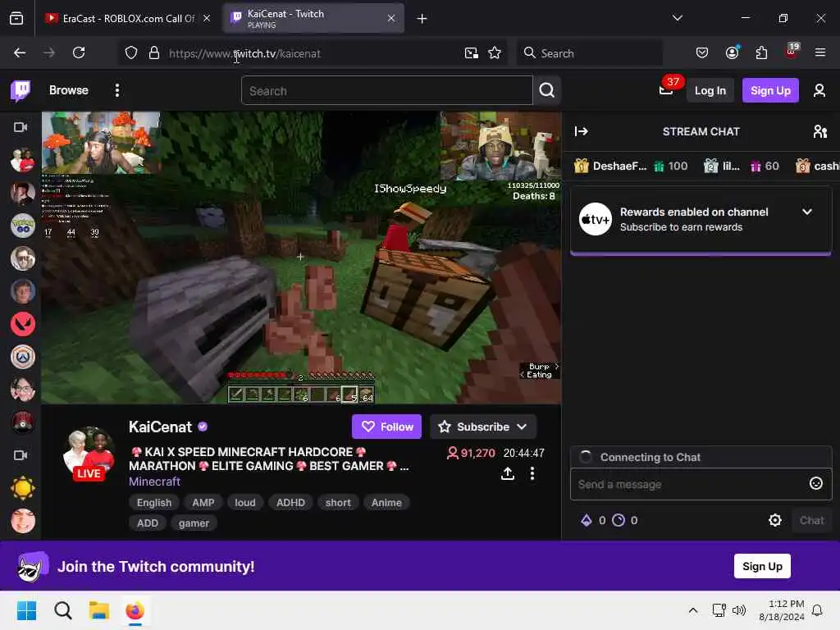
Task: Click the Follow button for KaiCenat
Action: coord(386,427)
